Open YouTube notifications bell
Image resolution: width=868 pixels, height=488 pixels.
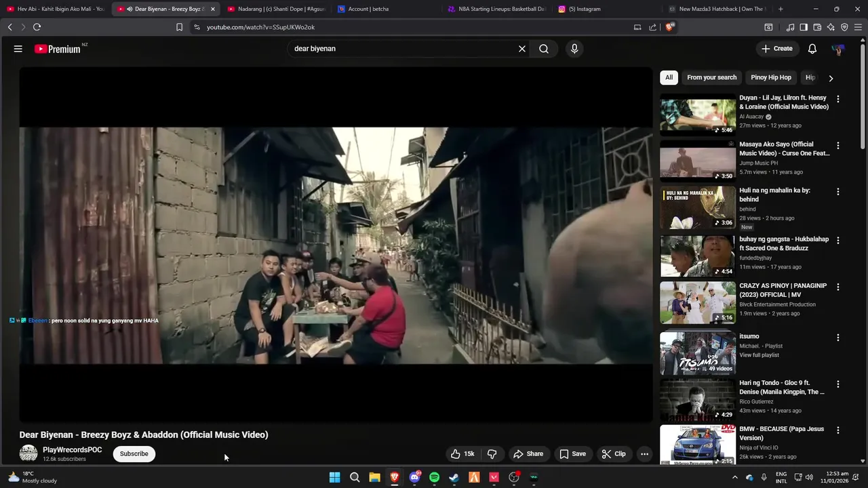click(812, 49)
